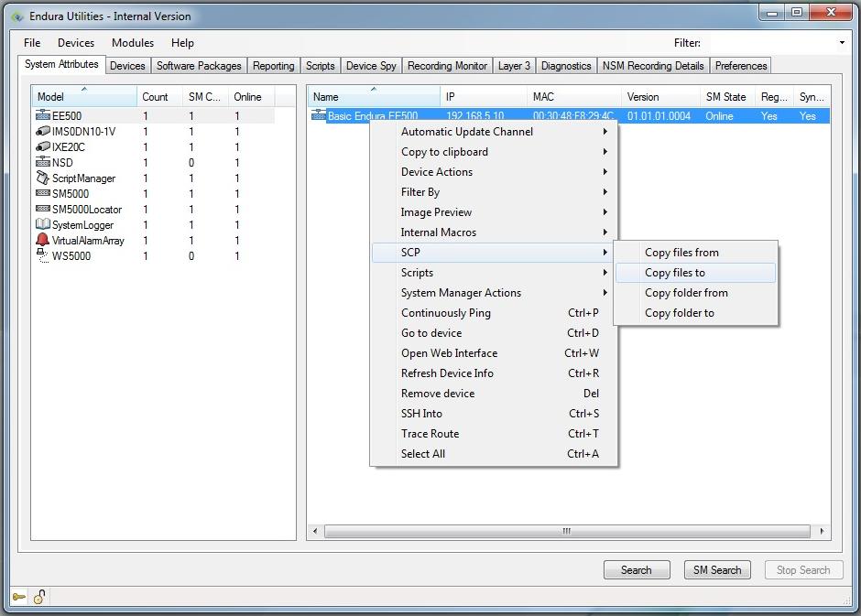Switch to the Devices tab
The width and height of the screenshot is (861, 616).
tap(127, 66)
